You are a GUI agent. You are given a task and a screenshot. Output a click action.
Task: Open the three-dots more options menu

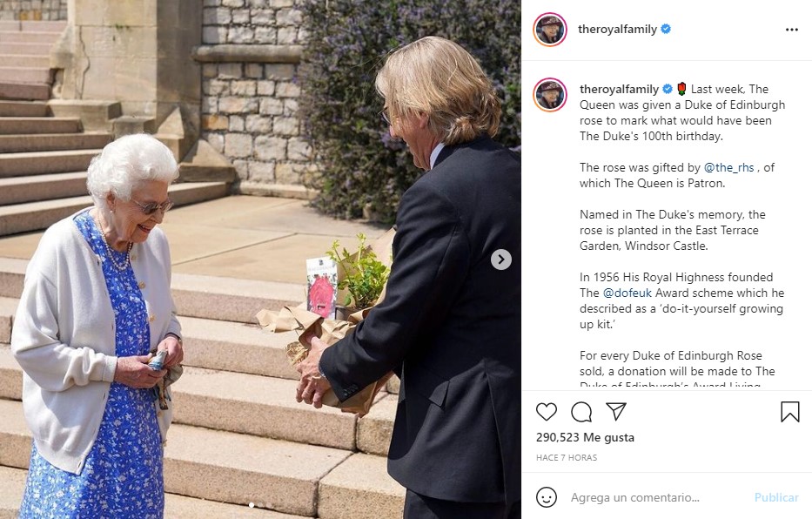pos(792,30)
